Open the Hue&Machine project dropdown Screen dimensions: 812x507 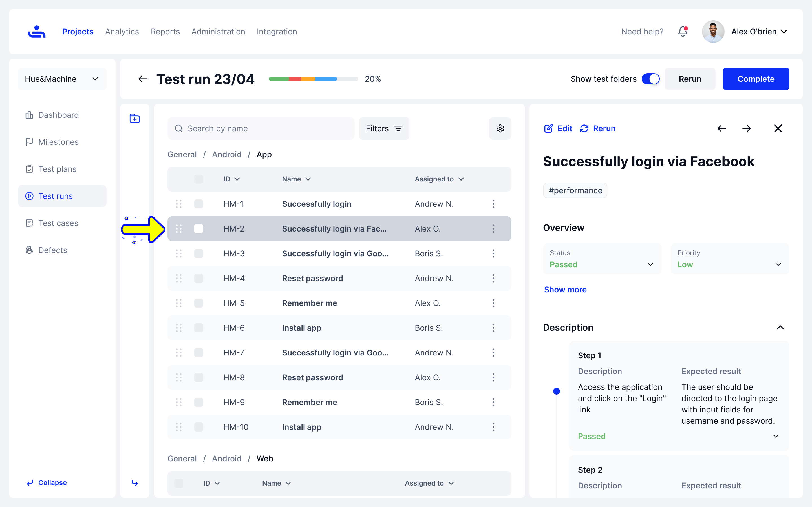coord(62,79)
